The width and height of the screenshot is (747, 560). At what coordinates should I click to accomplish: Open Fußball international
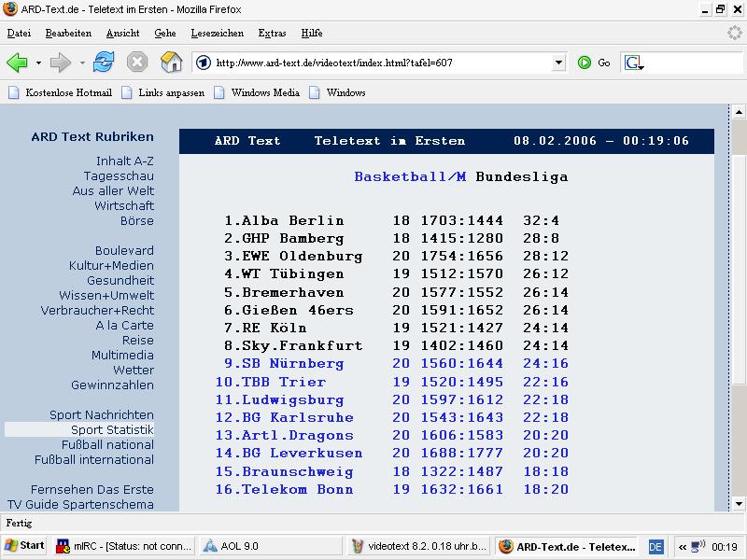[94, 459]
